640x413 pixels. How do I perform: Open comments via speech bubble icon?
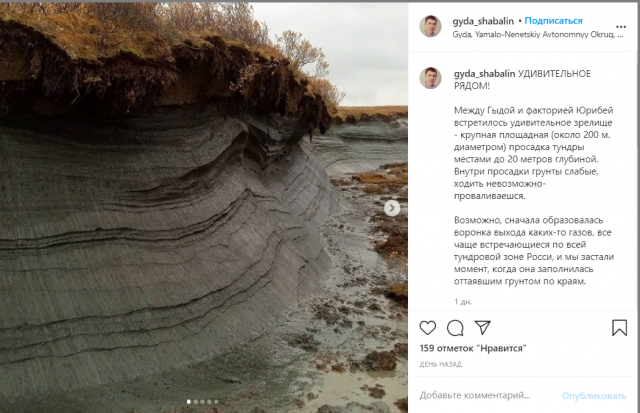click(455, 328)
